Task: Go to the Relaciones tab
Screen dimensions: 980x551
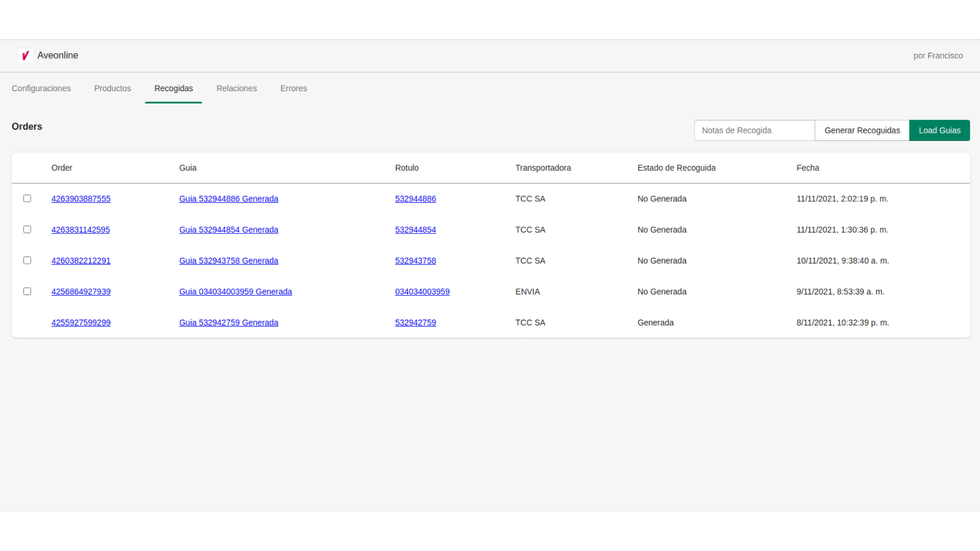Action: tap(236, 88)
